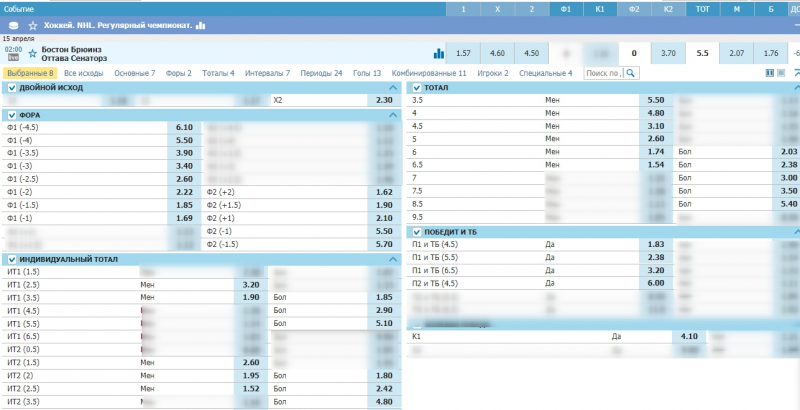Uncheck the ФОРА section checkbox
800x410 pixels.
tap(11, 115)
